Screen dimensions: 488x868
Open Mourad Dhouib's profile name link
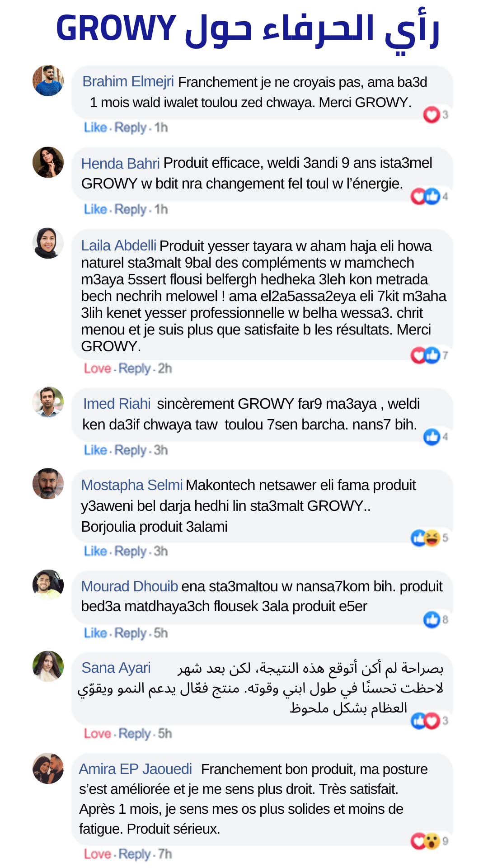(x=130, y=586)
